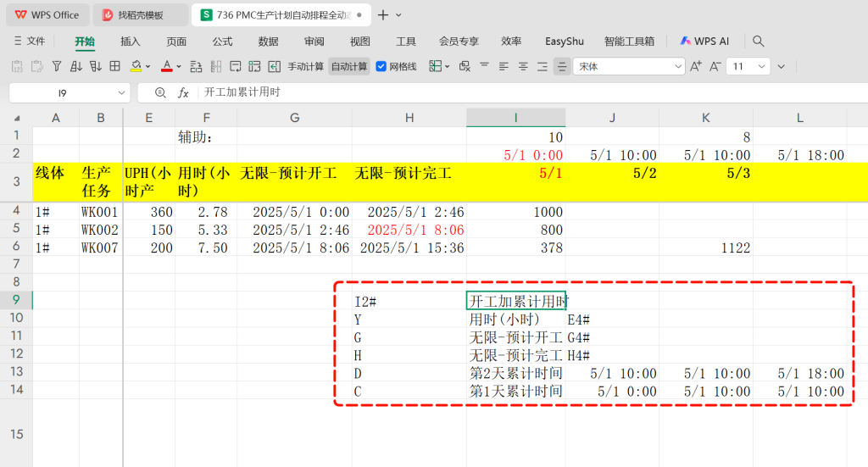868x467 pixels.
Task: Click the paste-format clipboard icon with pencil
Action: (x=37, y=66)
